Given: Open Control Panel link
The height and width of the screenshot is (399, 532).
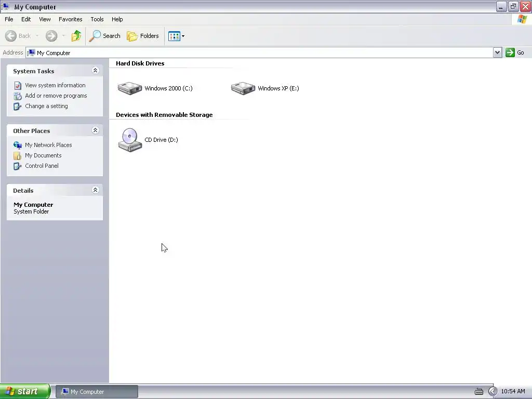Looking at the screenshot, I should point(42,166).
